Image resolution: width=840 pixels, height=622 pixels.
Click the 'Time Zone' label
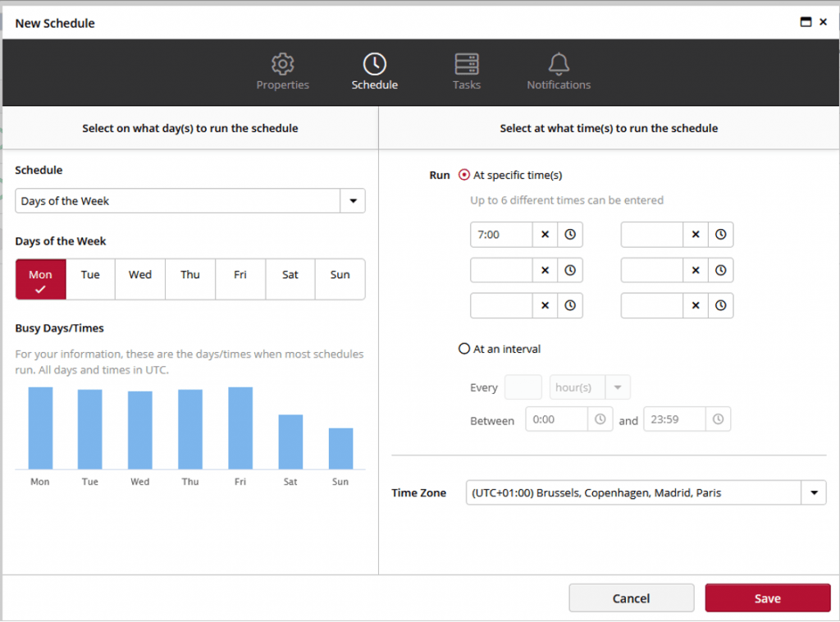tap(419, 493)
